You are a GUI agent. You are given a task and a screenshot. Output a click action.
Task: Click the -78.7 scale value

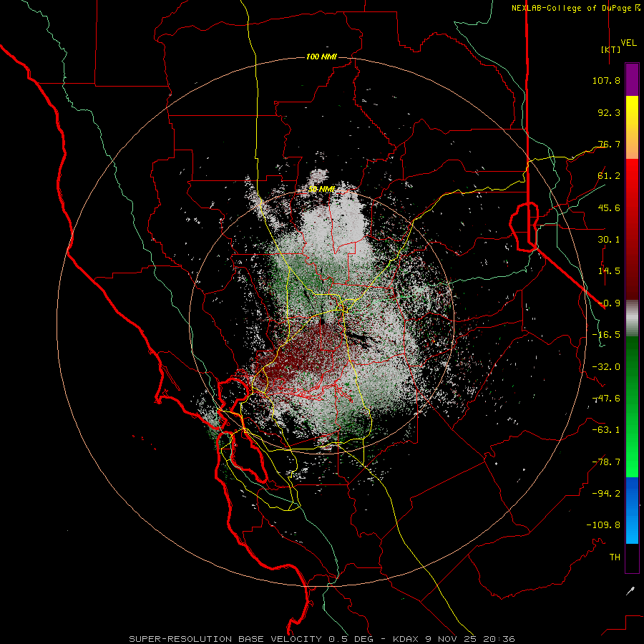pos(606,462)
